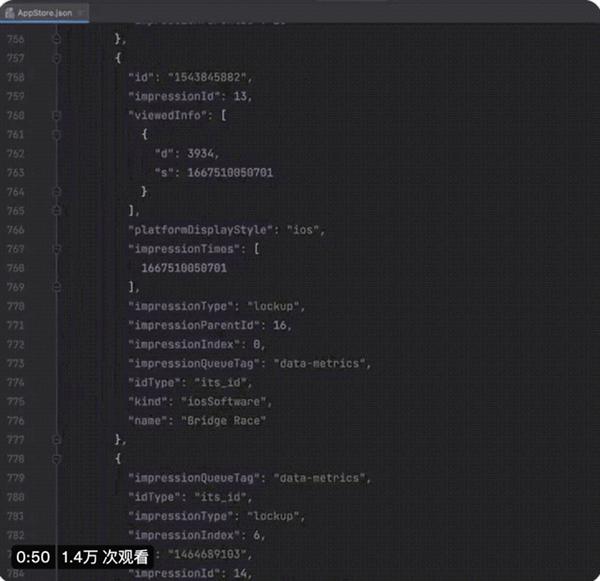This screenshot has height=581, width=600.
Task: Close the AppStore.json tab
Action: coord(81,13)
